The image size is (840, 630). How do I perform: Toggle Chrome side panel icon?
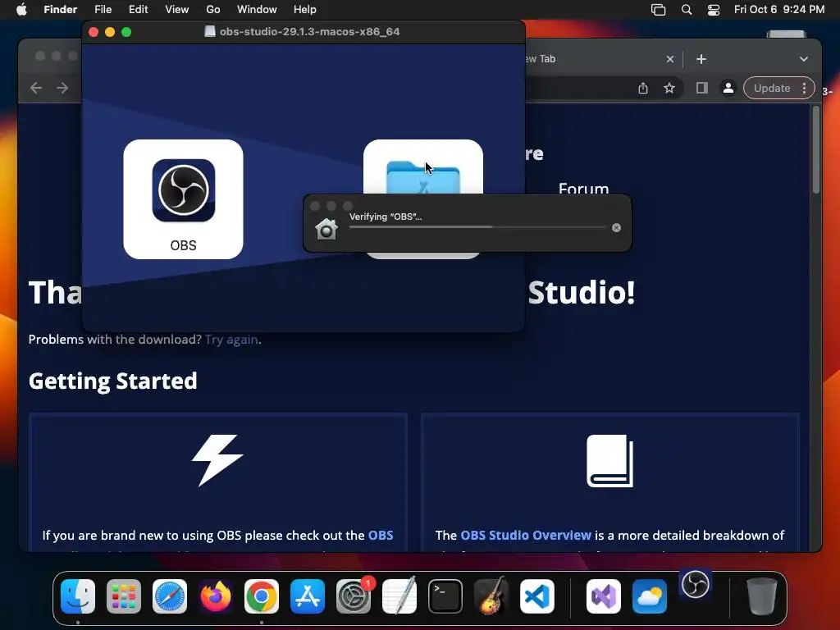click(702, 88)
